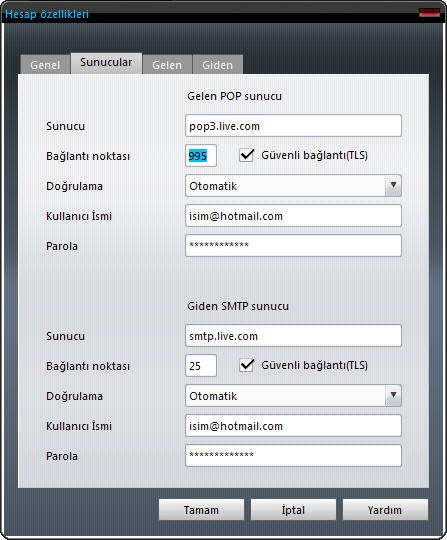447x540 pixels.
Task: Switch to the Genel tab
Action: click(x=45, y=64)
